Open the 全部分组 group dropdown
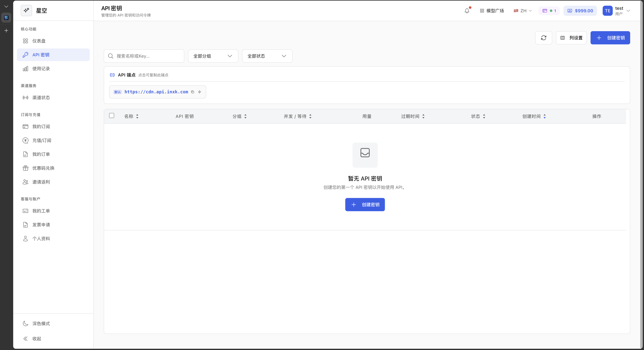The height and width of the screenshot is (350, 644). pyautogui.click(x=213, y=56)
